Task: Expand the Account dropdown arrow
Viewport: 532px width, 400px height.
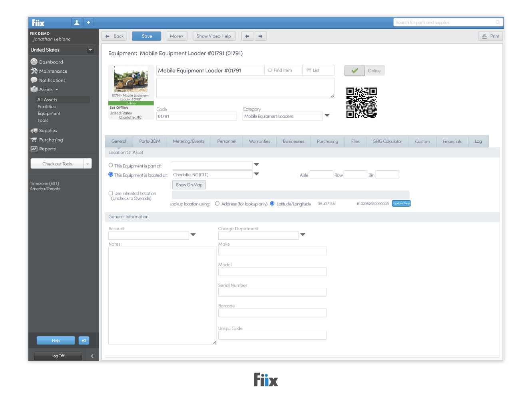Action: point(193,235)
